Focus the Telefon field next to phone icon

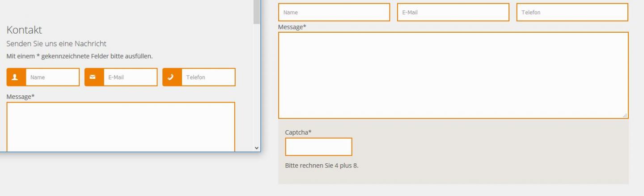(x=208, y=77)
